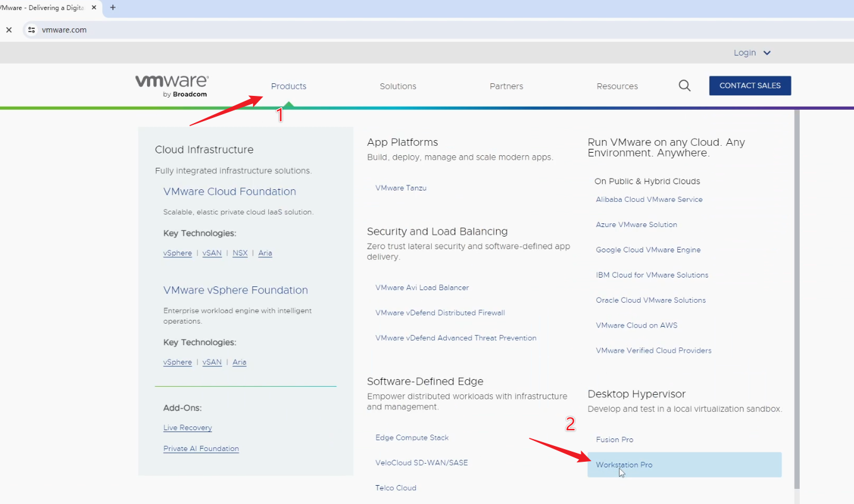The image size is (854, 504).
Task: Click Aria under Cloud Foundation
Action: tap(265, 253)
